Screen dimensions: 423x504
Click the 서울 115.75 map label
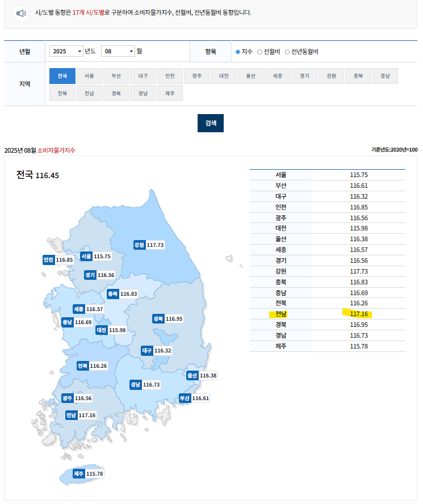point(96,256)
